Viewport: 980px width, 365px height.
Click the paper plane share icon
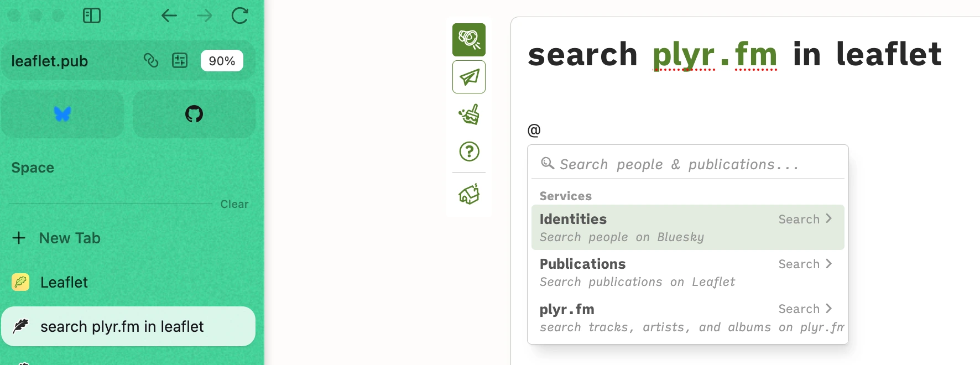[x=468, y=77]
